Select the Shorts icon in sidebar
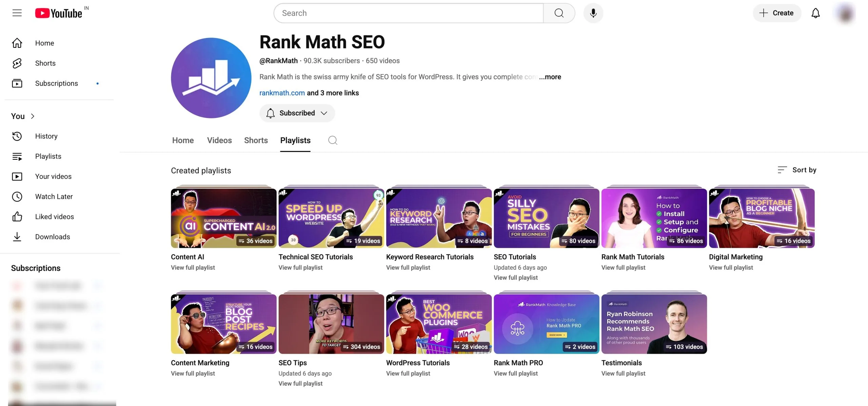The height and width of the screenshot is (406, 868). point(17,63)
